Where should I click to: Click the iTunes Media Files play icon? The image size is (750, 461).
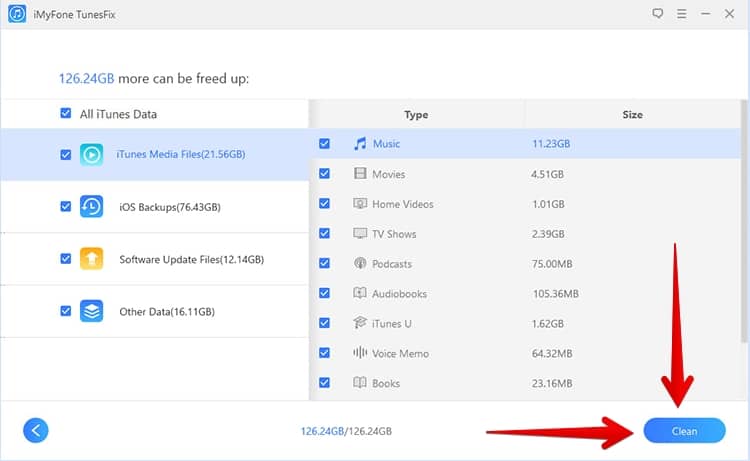pyautogui.click(x=91, y=154)
